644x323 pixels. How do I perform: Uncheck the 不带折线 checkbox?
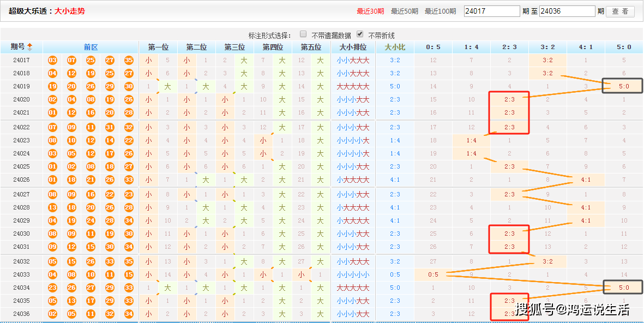point(359,33)
